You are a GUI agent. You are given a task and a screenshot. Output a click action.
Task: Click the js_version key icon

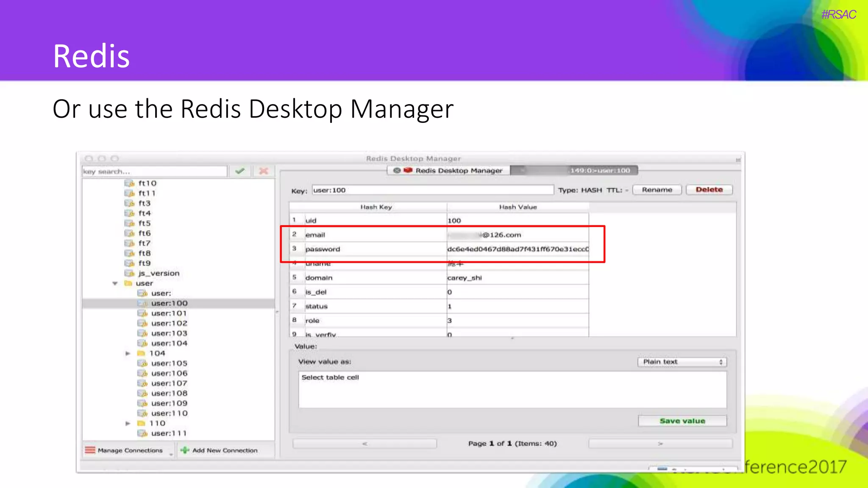[129, 273]
